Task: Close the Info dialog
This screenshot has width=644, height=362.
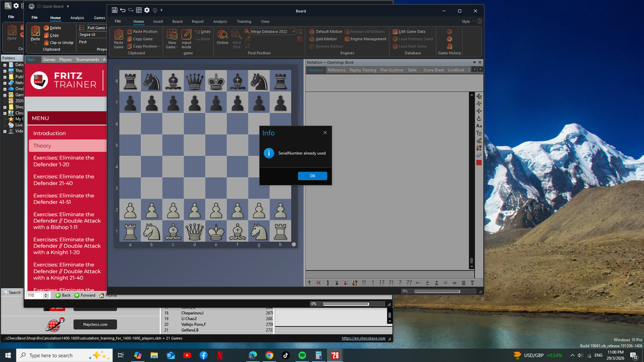Action: pos(325,133)
